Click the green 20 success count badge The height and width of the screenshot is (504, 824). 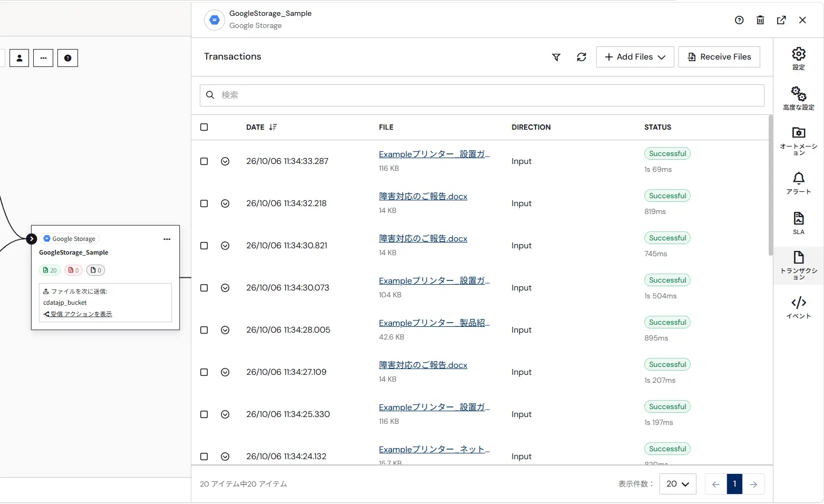[50, 270]
